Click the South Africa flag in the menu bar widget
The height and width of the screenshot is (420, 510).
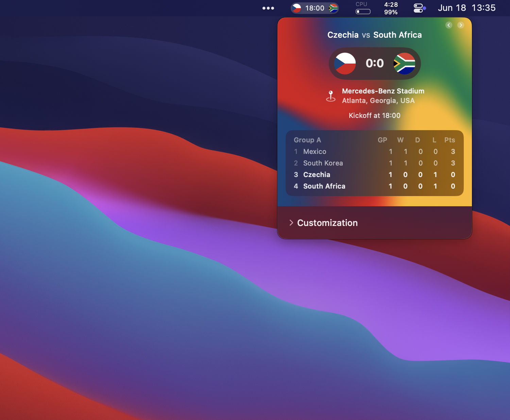(333, 8)
